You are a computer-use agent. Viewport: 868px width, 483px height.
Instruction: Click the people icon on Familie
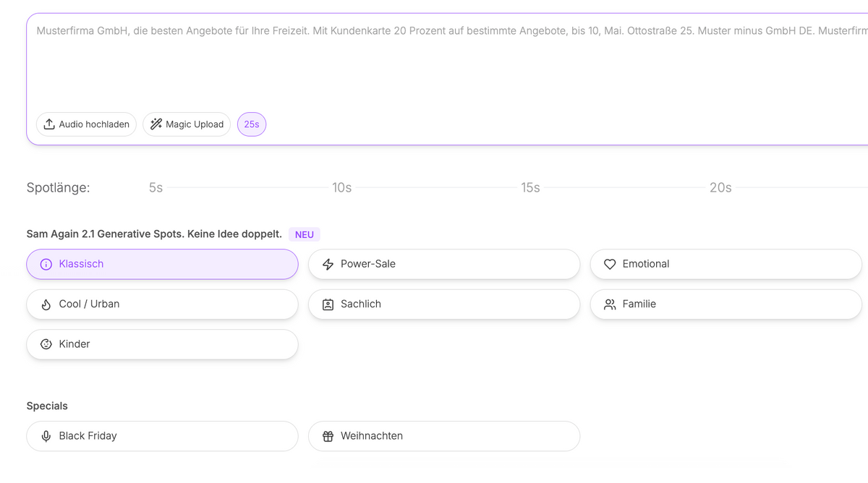tap(610, 304)
